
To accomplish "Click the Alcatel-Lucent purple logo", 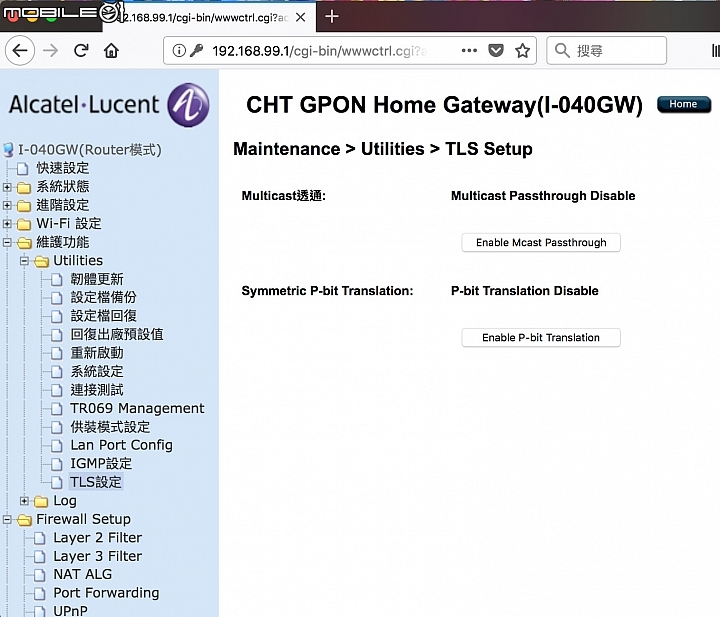I will click(x=188, y=105).
